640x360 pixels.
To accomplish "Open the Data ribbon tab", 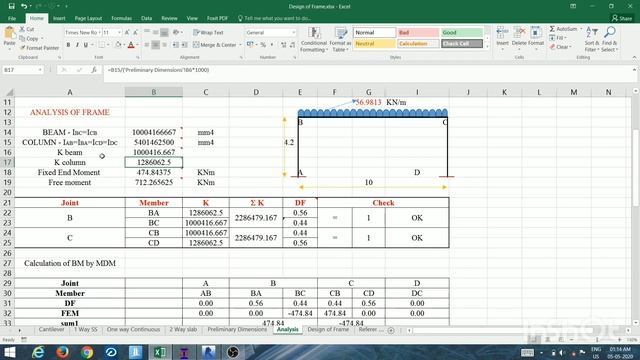I will pyautogui.click(x=147, y=18).
